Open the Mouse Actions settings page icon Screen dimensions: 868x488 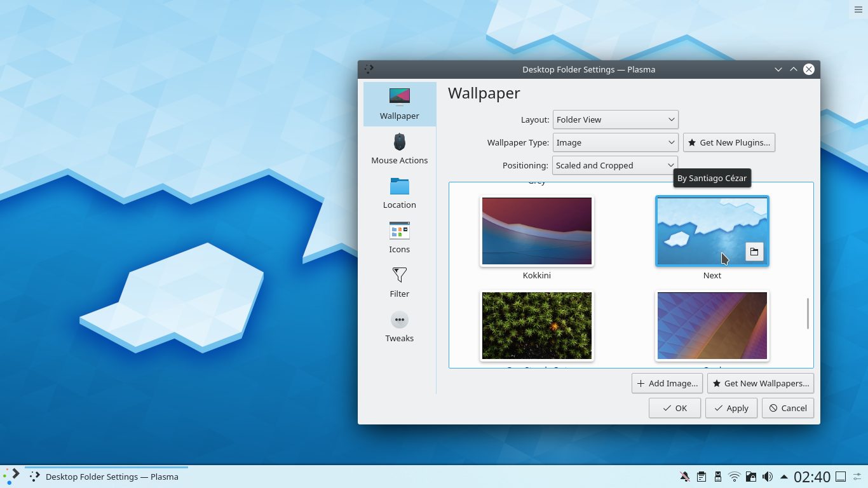(x=399, y=147)
